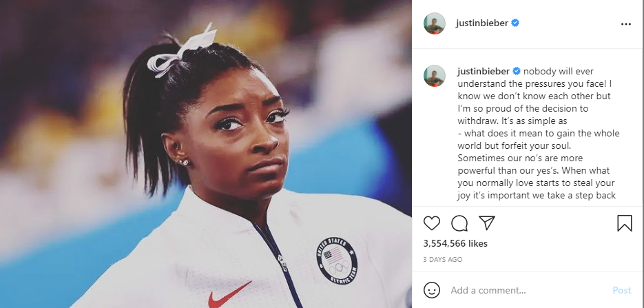
Task: Click the verified badge next to the caption username
Action: (517, 72)
